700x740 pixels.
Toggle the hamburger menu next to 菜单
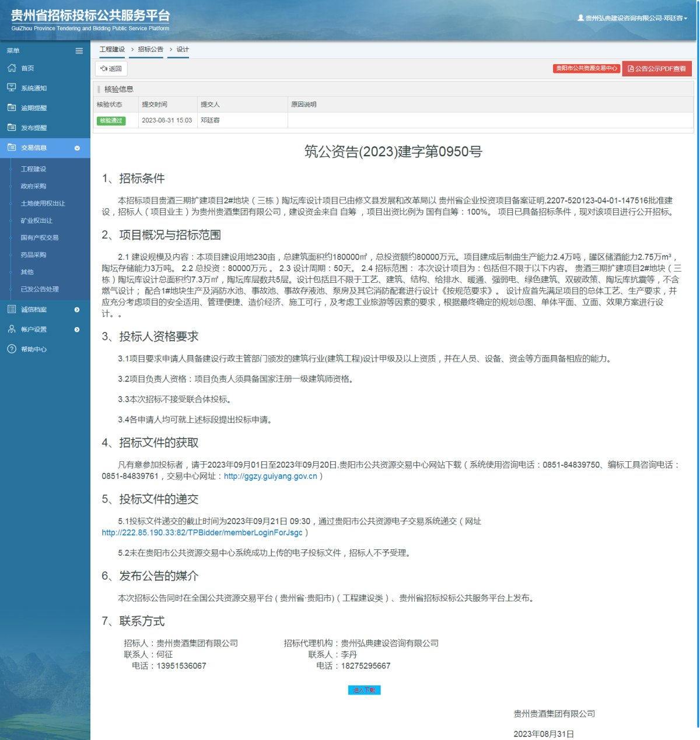pos(79,51)
